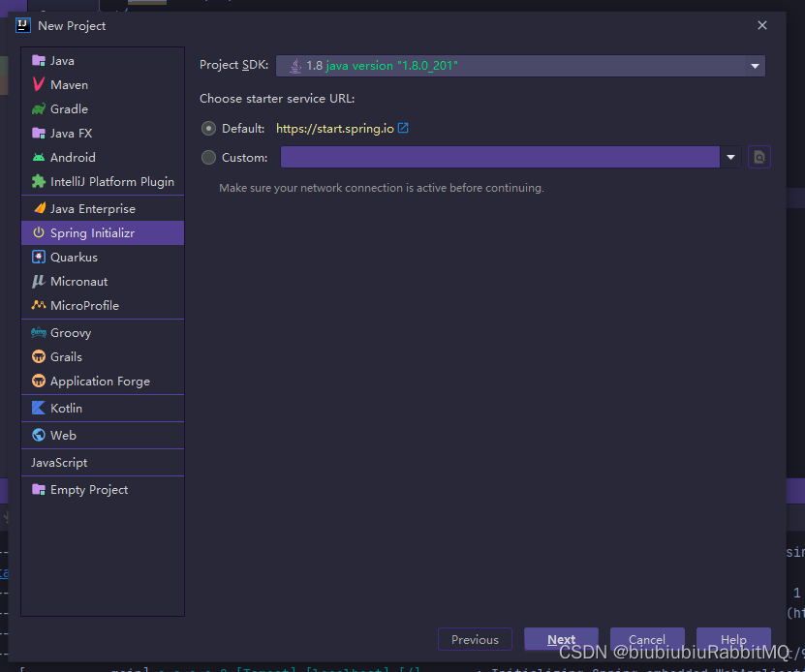Select the Gradle list entry label
This screenshot has height=672, width=805.
point(70,108)
